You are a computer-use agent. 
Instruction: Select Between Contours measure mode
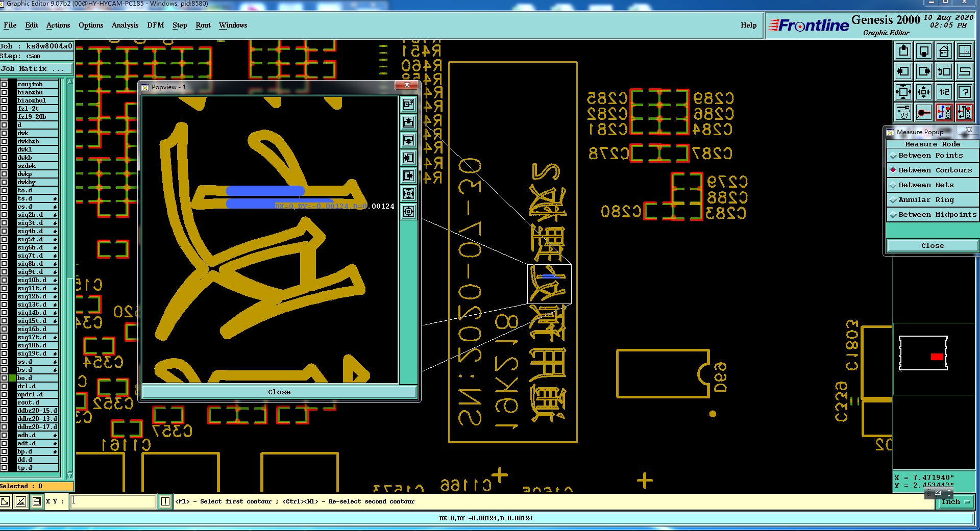pyautogui.click(x=932, y=170)
